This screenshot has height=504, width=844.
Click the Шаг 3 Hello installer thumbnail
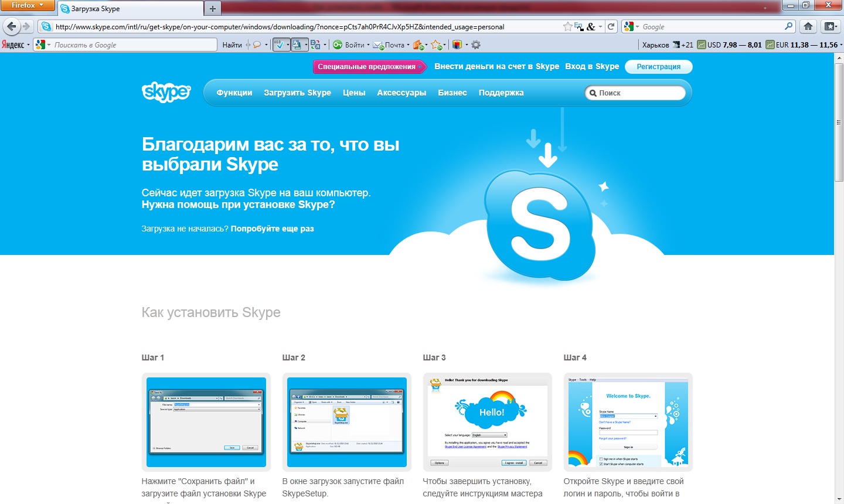click(x=488, y=422)
